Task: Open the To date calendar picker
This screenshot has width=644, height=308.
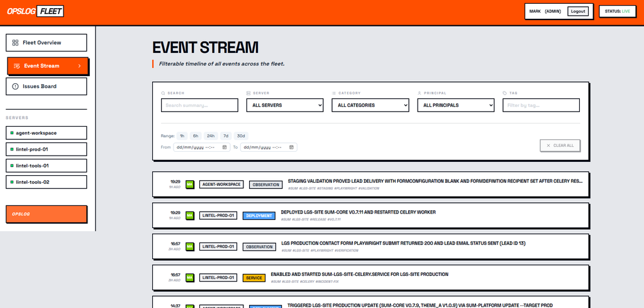Action: 292,147
